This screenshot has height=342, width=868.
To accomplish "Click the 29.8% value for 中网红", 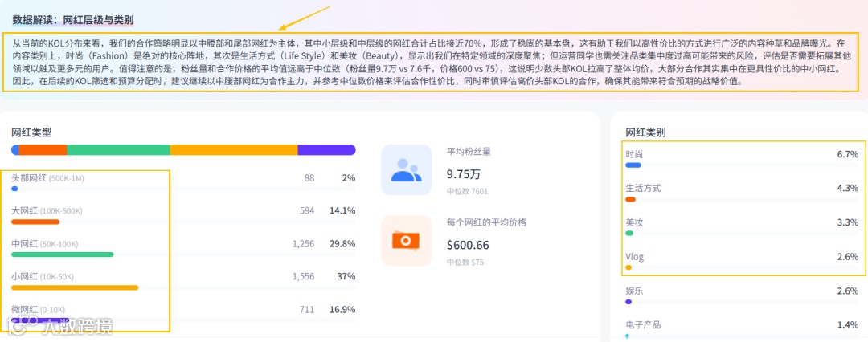I will 342,244.
